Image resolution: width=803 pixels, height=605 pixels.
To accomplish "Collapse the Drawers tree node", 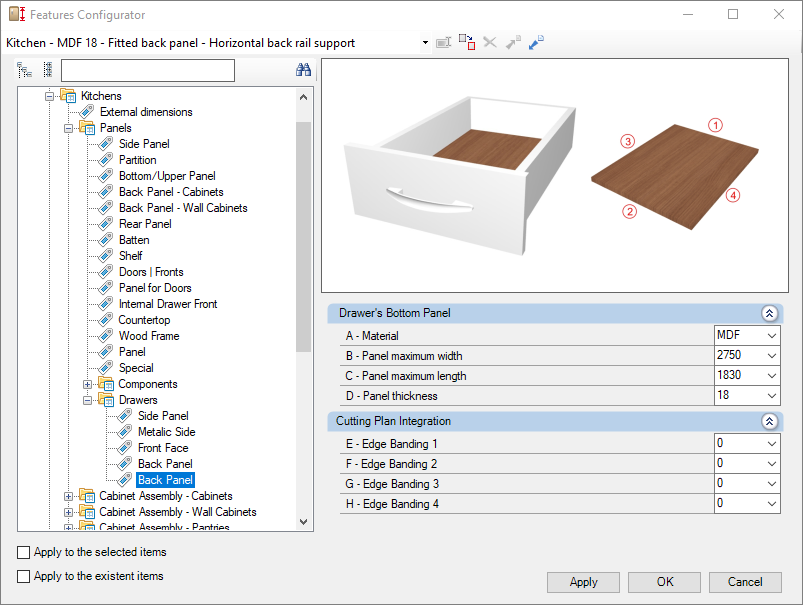I will click(x=87, y=400).
